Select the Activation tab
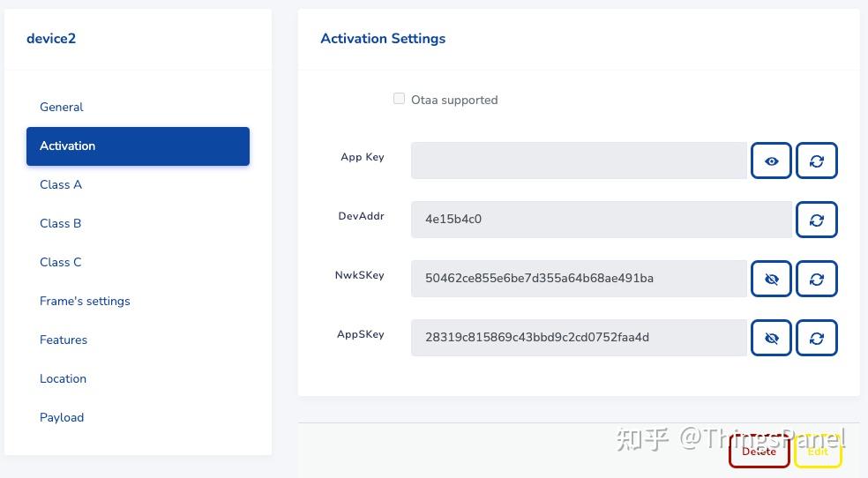 pos(138,146)
